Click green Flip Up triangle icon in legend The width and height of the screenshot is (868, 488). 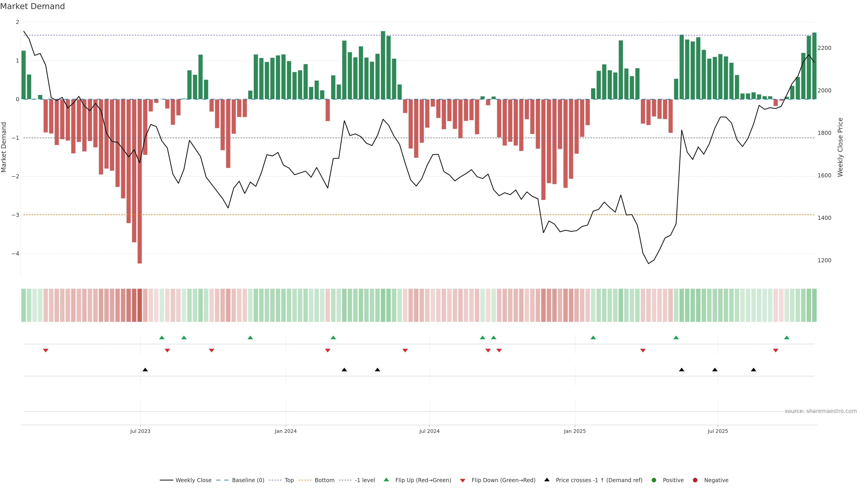click(387, 480)
